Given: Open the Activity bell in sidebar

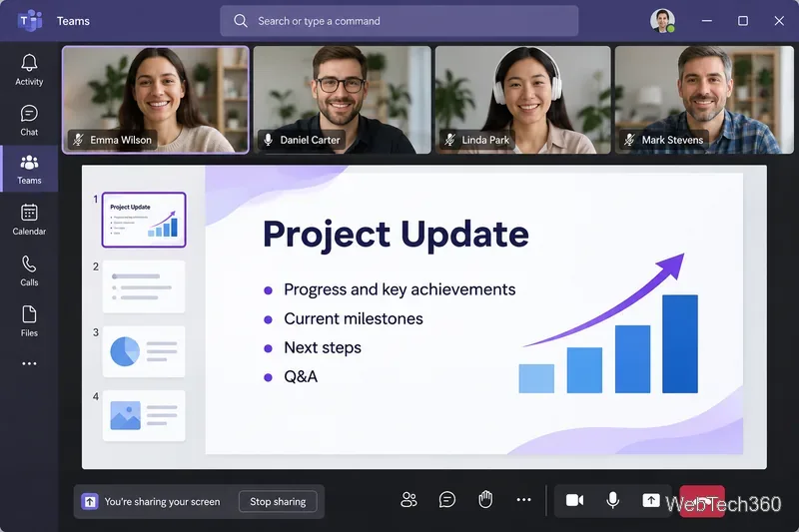Looking at the screenshot, I should [x=29, y=70].
